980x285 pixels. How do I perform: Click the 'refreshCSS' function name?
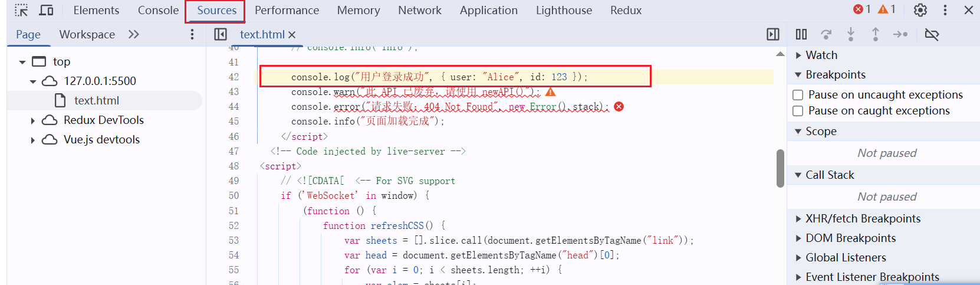coord(397,225)
